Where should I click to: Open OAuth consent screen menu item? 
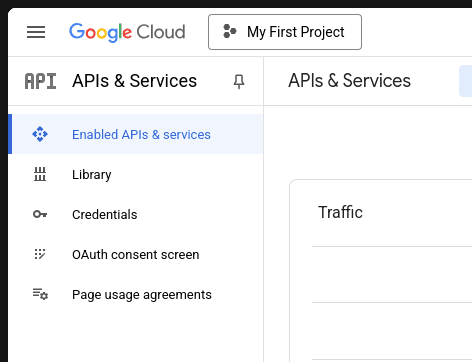pos(136,254)
